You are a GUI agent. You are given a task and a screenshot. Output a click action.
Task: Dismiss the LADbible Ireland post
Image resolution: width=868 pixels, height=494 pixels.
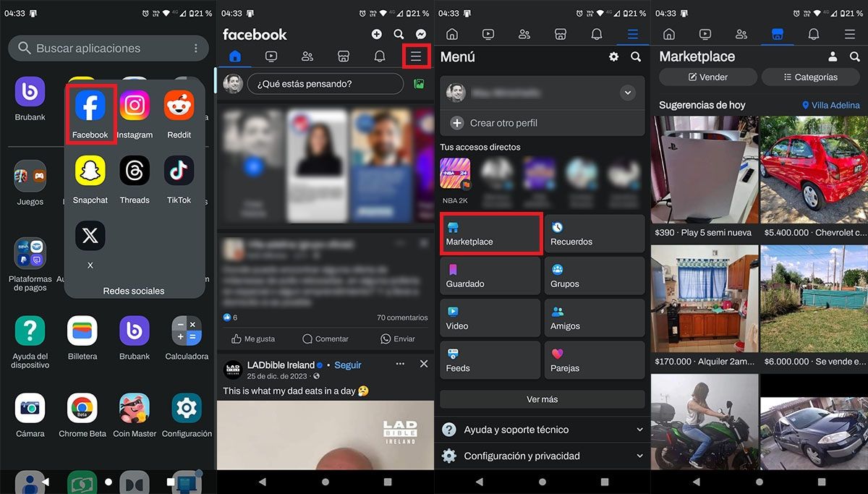pyautogui.click(x=424, y=364)
